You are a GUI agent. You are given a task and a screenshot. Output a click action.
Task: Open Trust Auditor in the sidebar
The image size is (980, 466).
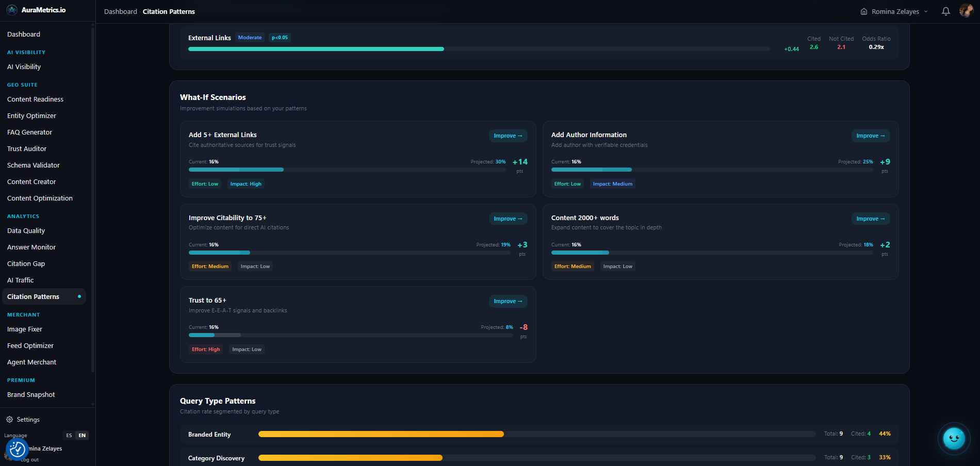[x=26, y=148]
